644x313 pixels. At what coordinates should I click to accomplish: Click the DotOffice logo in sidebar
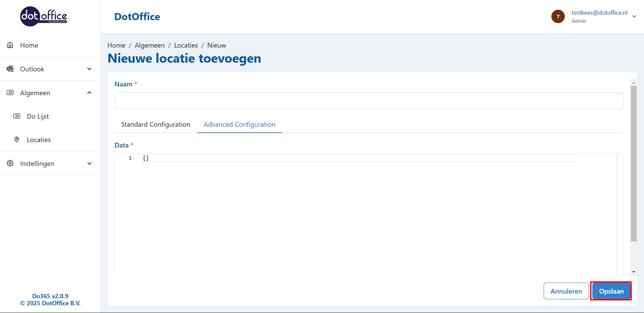(x=44, y=16)
